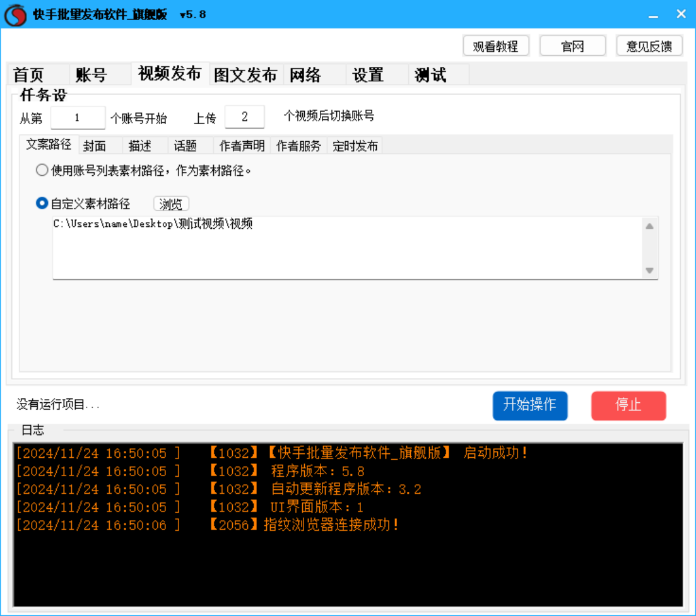Open the 定时发布 sub-tab
The width and height of the screenshot is (696, 616).
[x=355, y=146]
